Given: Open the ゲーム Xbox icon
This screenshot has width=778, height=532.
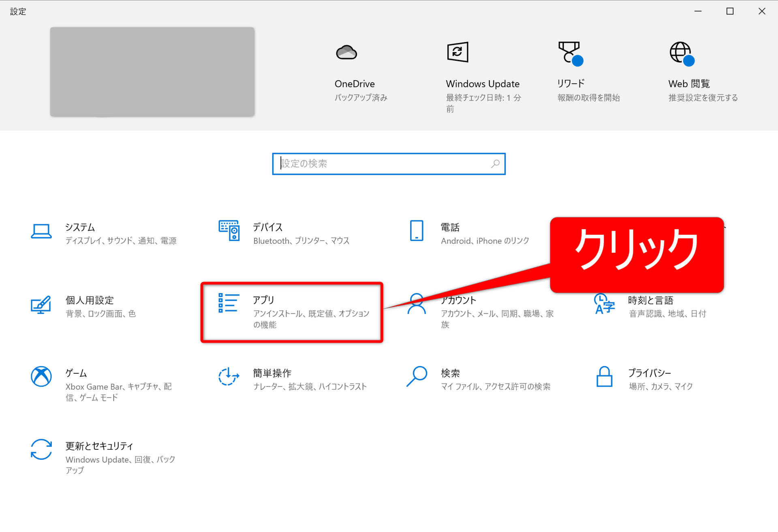Looking at the screenshot, I should (41, 377).
